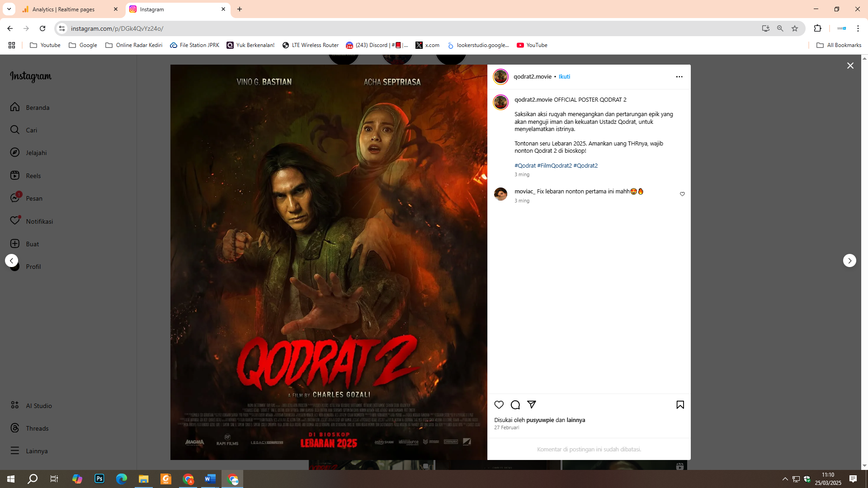Open Photoshop from the taskbar
868x488 pixels.
click(x=99, y=479)
